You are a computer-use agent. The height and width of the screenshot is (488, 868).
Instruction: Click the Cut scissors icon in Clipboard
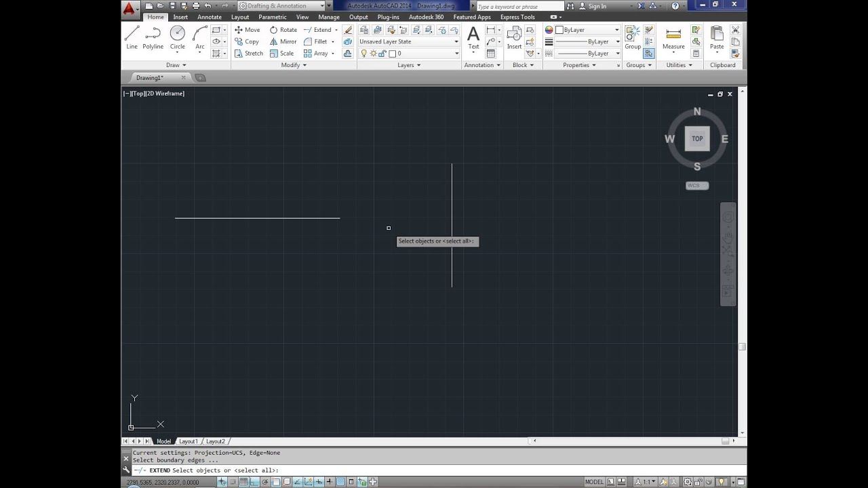pyautogui.click(x=736, y=30)
